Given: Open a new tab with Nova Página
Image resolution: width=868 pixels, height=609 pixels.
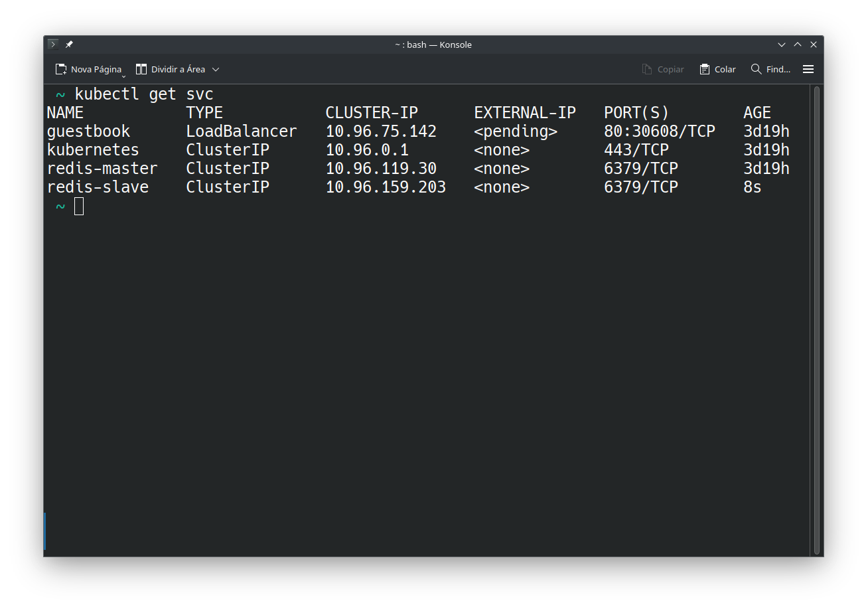Looking at the screenshot, I should [x=88, y=69].
